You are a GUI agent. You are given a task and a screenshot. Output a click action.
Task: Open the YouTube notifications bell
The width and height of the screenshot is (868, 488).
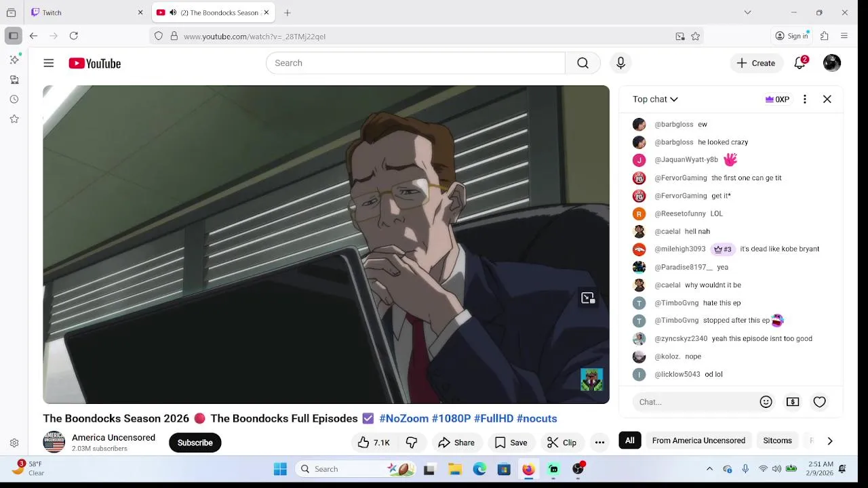800,62
